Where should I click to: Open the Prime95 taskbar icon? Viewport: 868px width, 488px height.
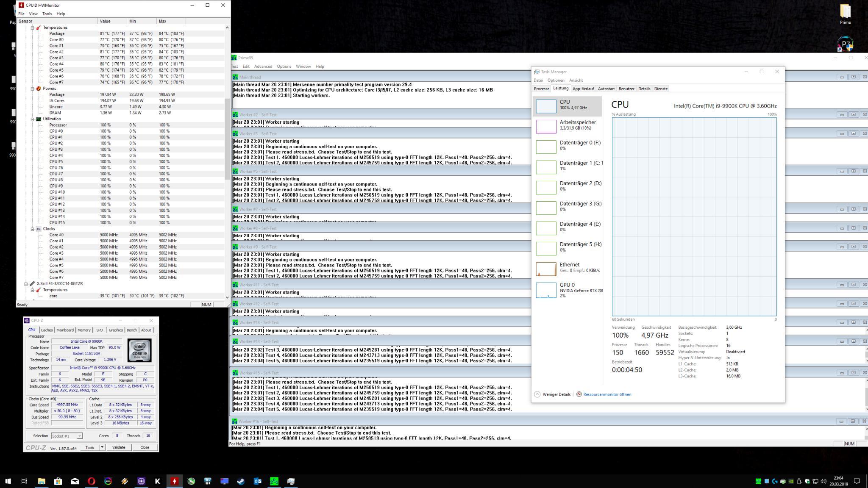click(274, 481)
